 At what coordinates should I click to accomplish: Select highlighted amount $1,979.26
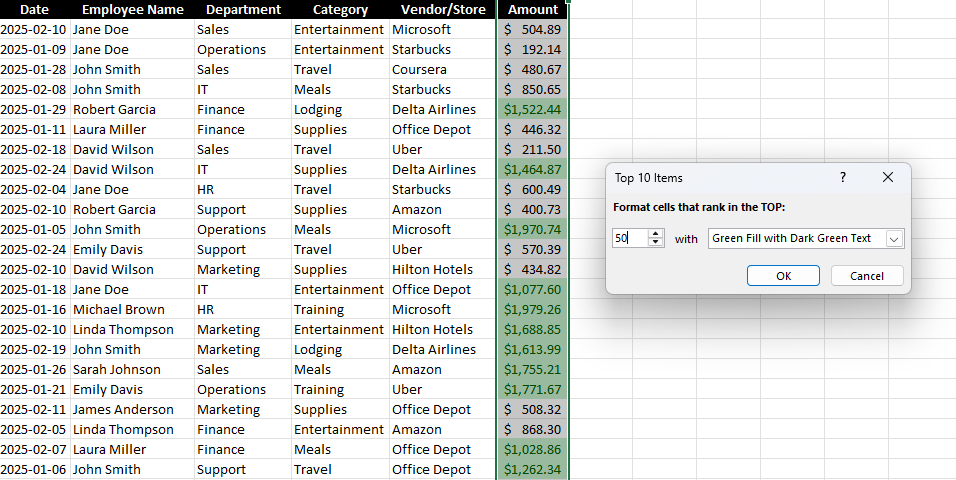tap(533, 310)
